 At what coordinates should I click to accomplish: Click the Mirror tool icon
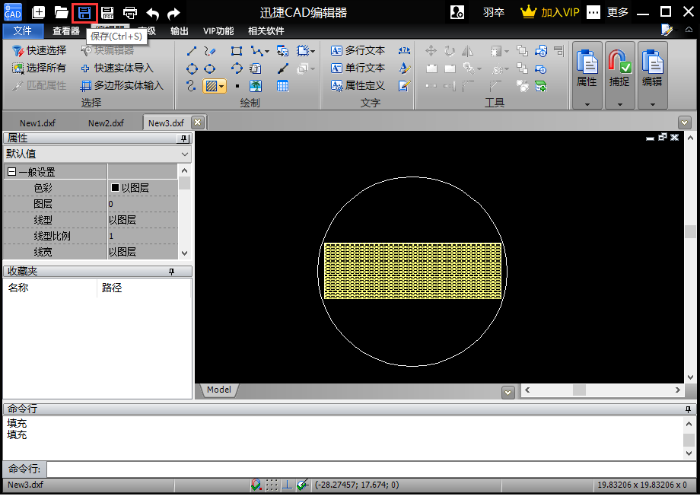(467, 51)
